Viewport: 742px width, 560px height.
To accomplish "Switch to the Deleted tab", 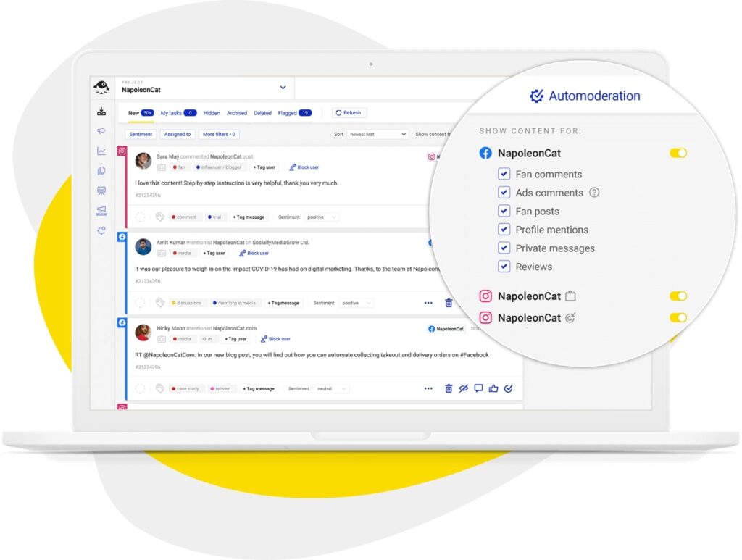I will click(262, 113).
